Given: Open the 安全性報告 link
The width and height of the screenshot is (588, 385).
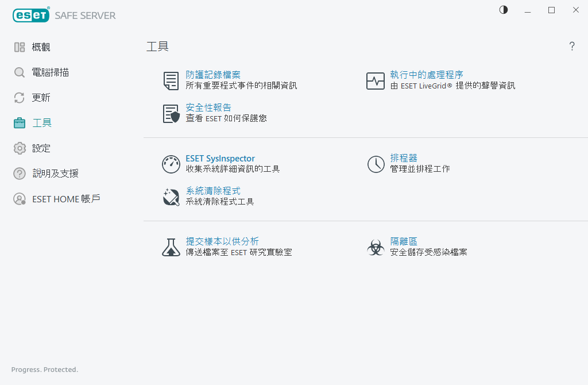Looking at the screenshot, I should pos(208,107).
